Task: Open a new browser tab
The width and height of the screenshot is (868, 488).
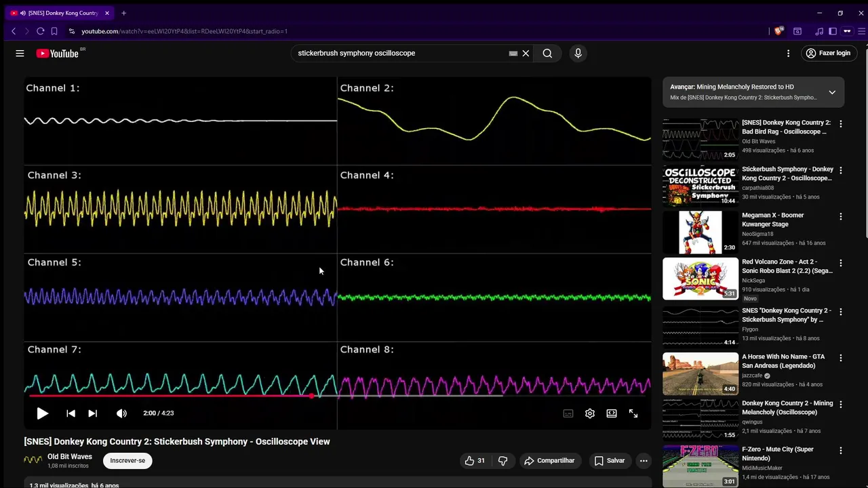Action: pyautogui.click(x=123, y=13)
